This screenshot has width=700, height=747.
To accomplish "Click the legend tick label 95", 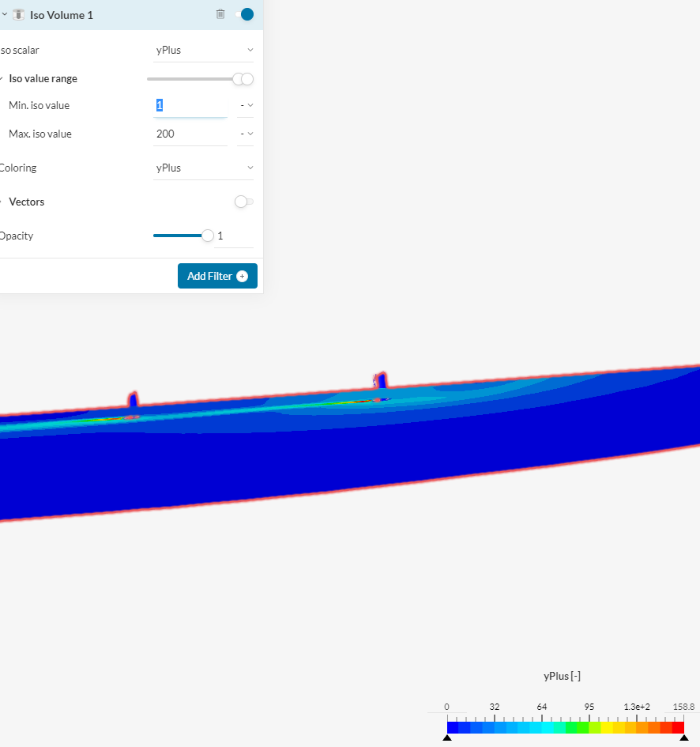I will coord(589,707).
